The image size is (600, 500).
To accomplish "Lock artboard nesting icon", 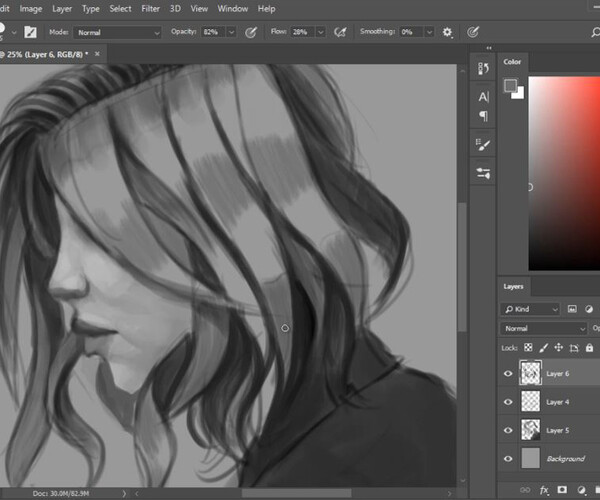I will pos(574,348).
